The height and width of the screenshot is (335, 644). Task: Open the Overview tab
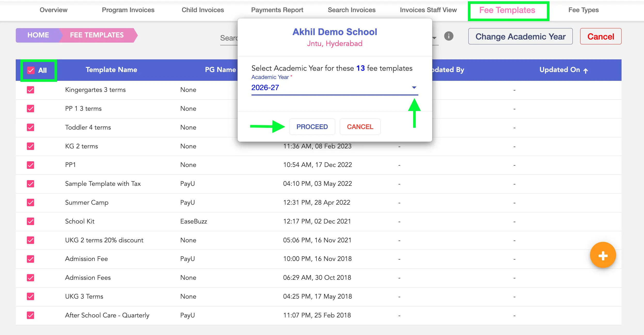pos(53,10)
